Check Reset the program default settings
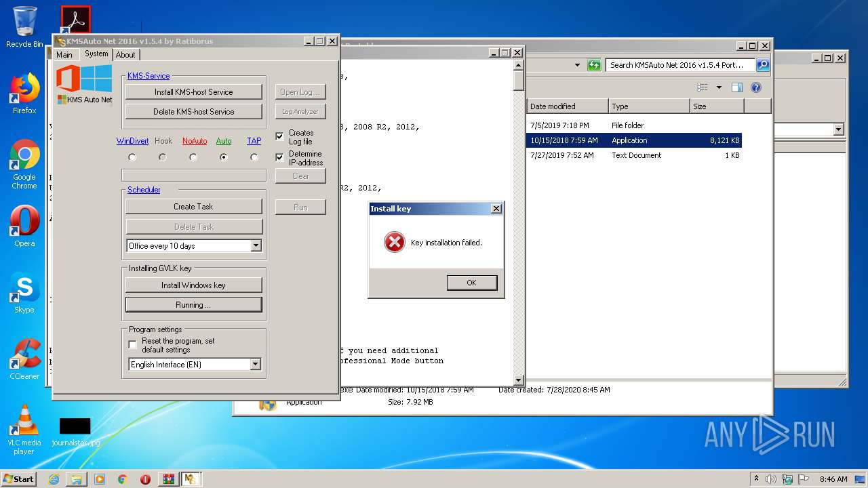 click(133, 345)
